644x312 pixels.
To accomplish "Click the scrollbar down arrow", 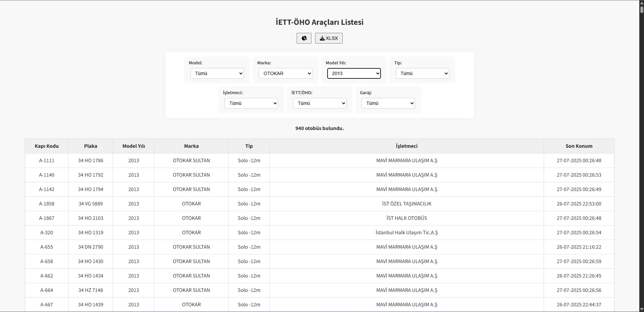I will tap(641, 309).
